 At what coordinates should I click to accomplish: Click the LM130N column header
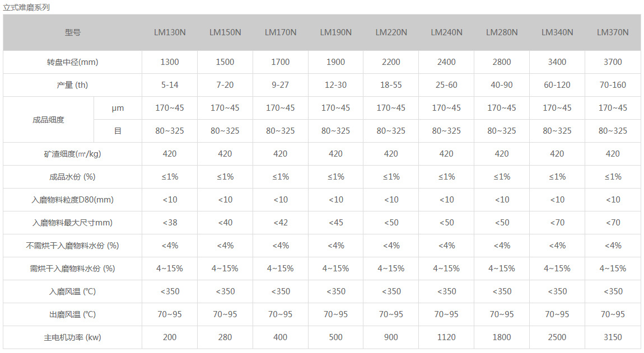[170, 32]
